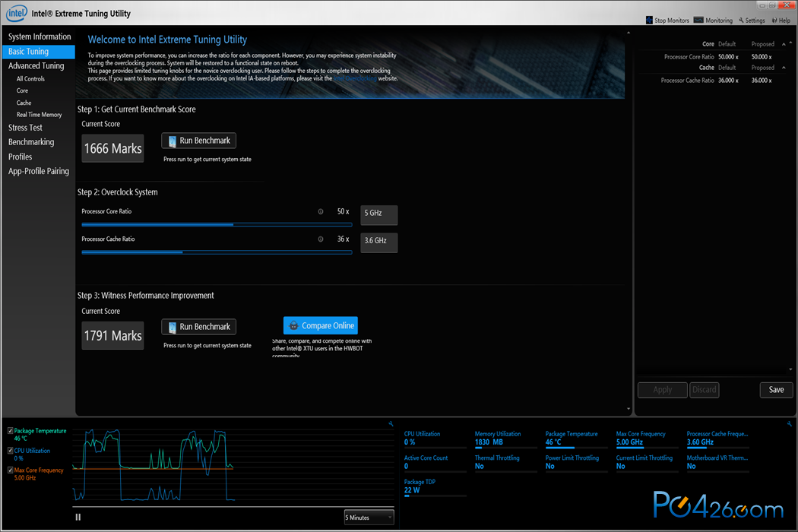Click the Intel logo in the title bar
The width and height of the screenshot is (798, 532).
point(16,13)
